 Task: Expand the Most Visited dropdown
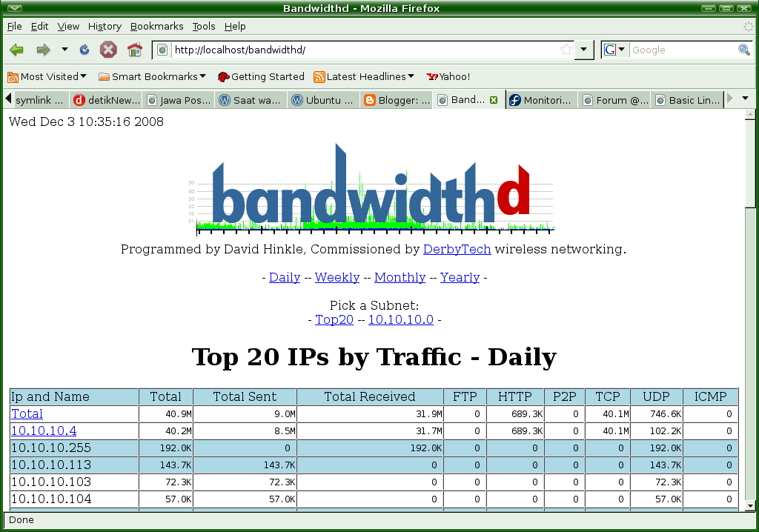click(x=47, y=76)
